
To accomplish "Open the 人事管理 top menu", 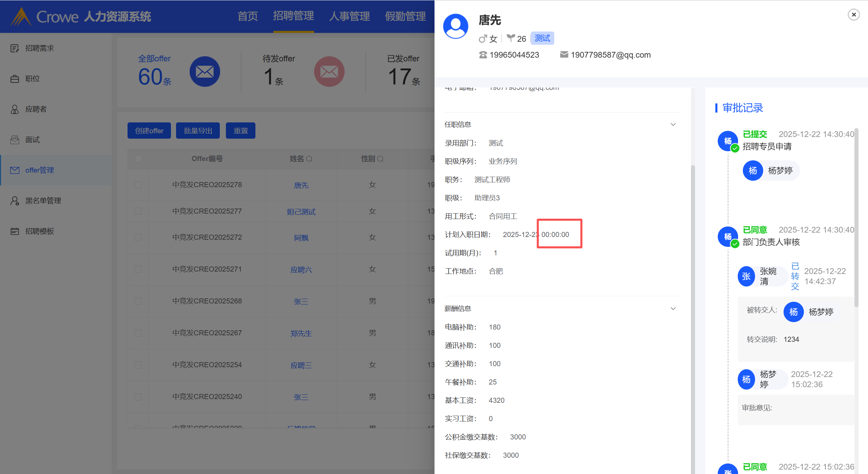I will pyautogui.click(x=349, y=16).
